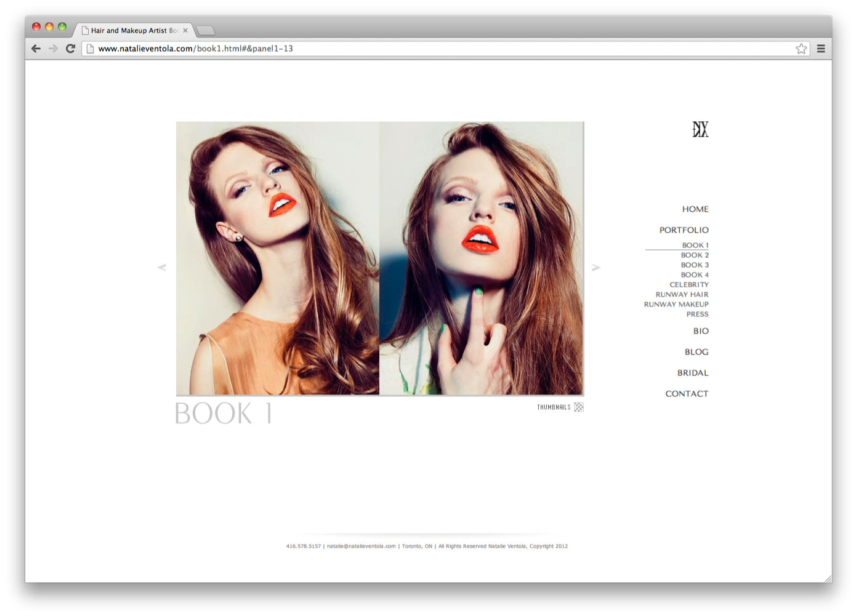Advance to next image with right arrow
The image size is (856, 616).
[x=596, y=267]
